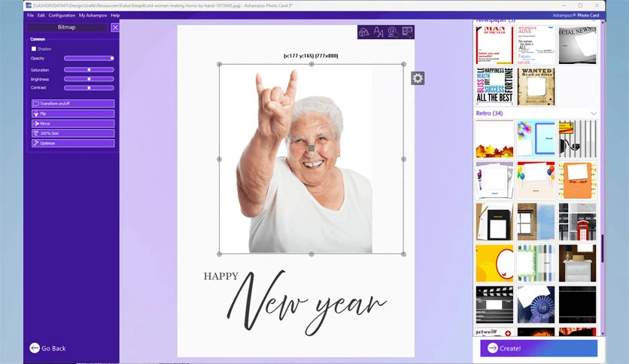Click the HAPPY text on the card

[x=221, y=276]
